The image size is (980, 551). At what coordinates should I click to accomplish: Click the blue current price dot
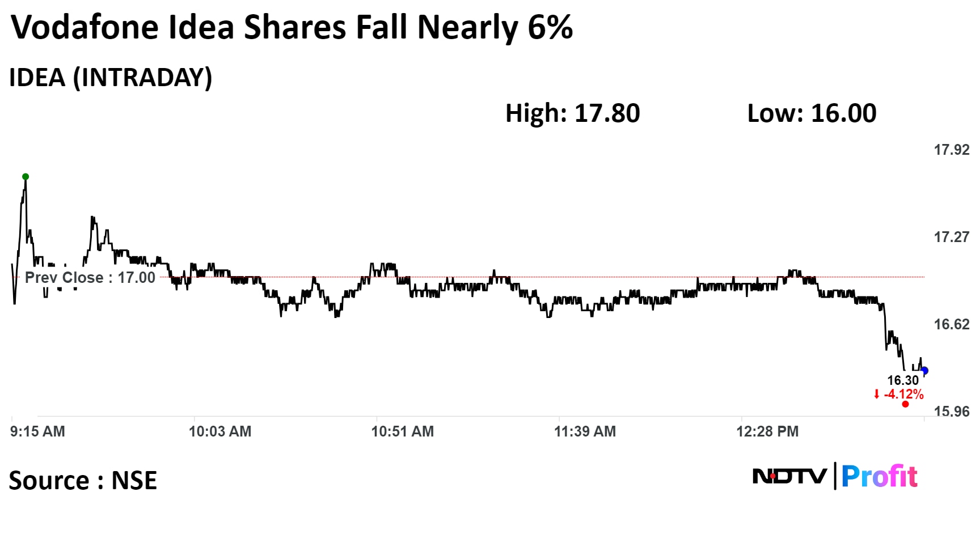pyautogui.click(x=924, y=371)
